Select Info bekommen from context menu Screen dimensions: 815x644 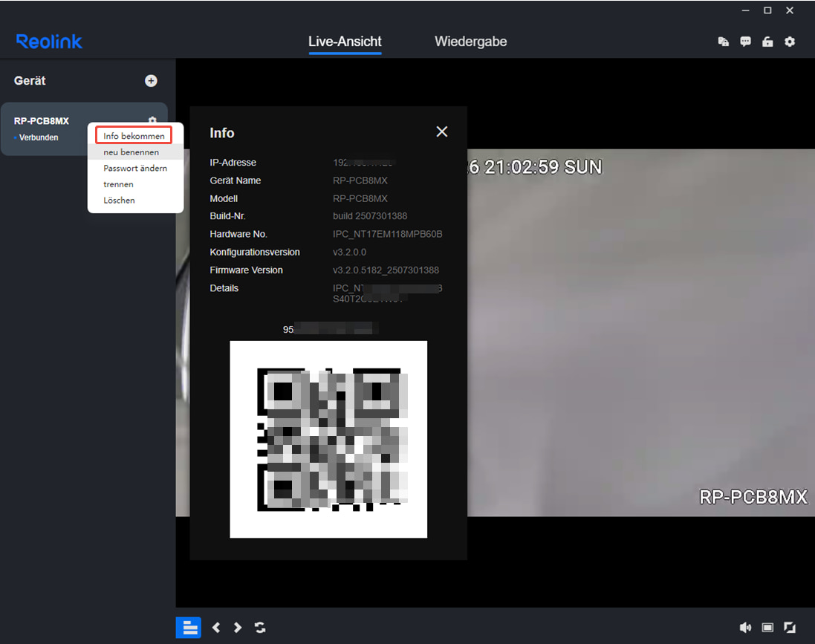[134, 136]
